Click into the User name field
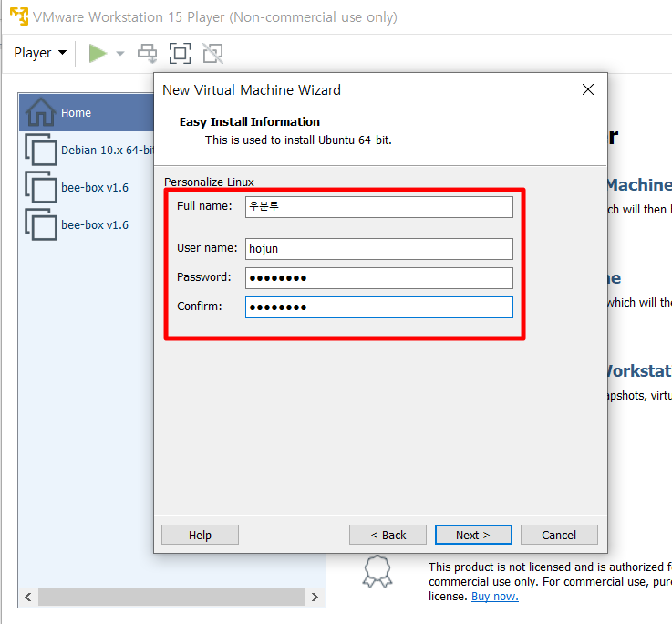Image resolution: width=672 pixels, height=624 pixels. [x=379, y=249]
